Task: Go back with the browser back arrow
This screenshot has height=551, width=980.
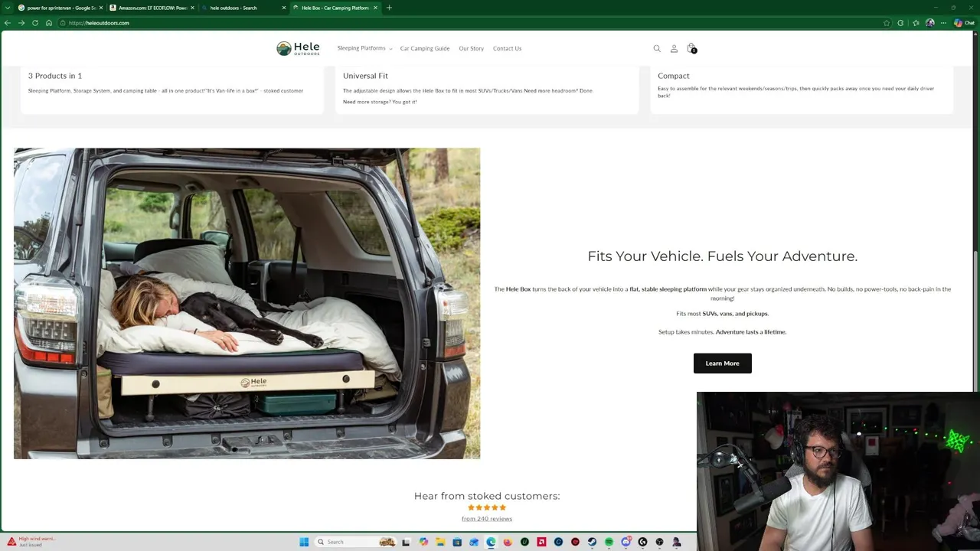Action: (x=8, y=23)
